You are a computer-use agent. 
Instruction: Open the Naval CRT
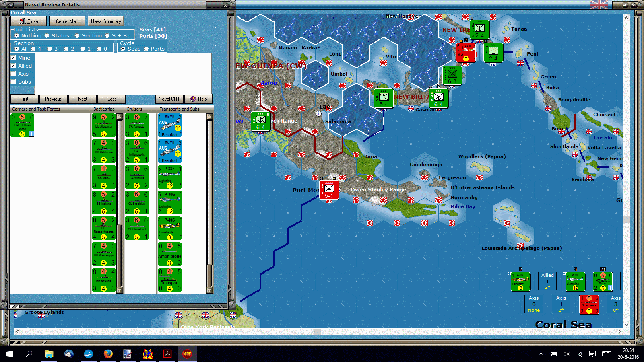click(x=169, y=99)
